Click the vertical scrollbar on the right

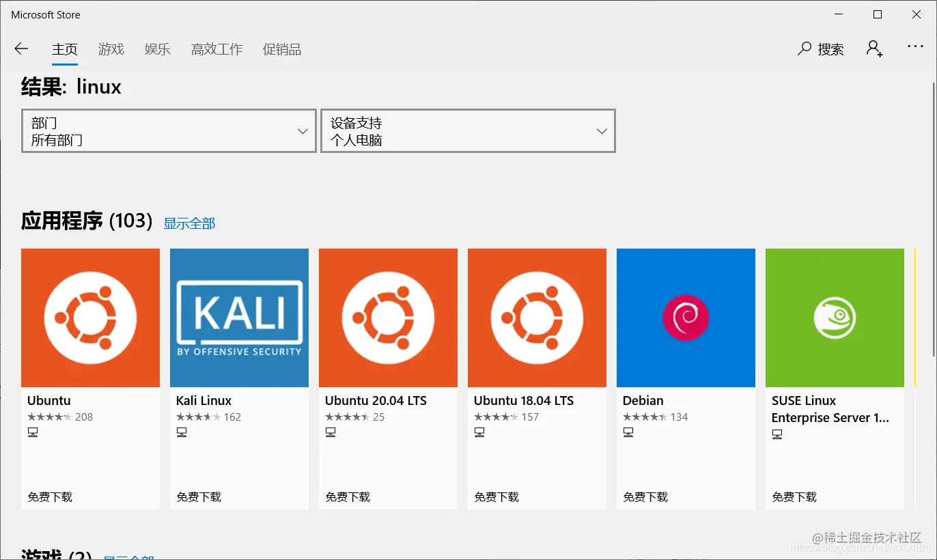coord(932,219)
